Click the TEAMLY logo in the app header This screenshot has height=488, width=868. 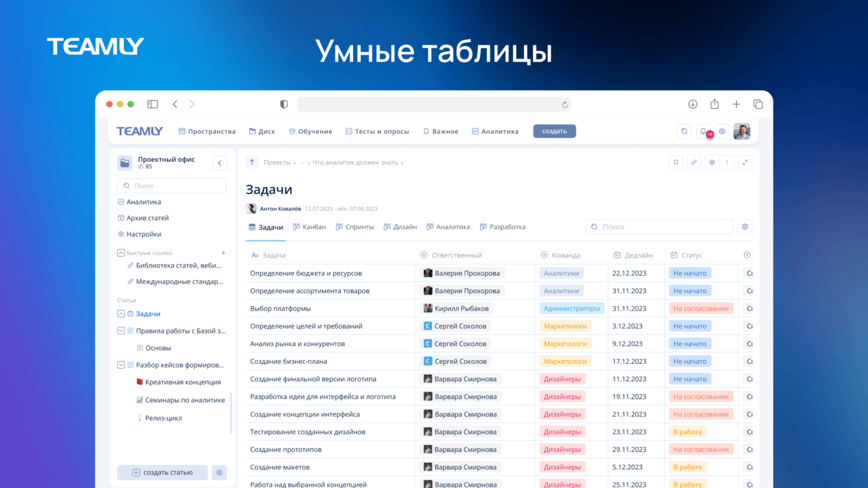[x=139, y=131]
